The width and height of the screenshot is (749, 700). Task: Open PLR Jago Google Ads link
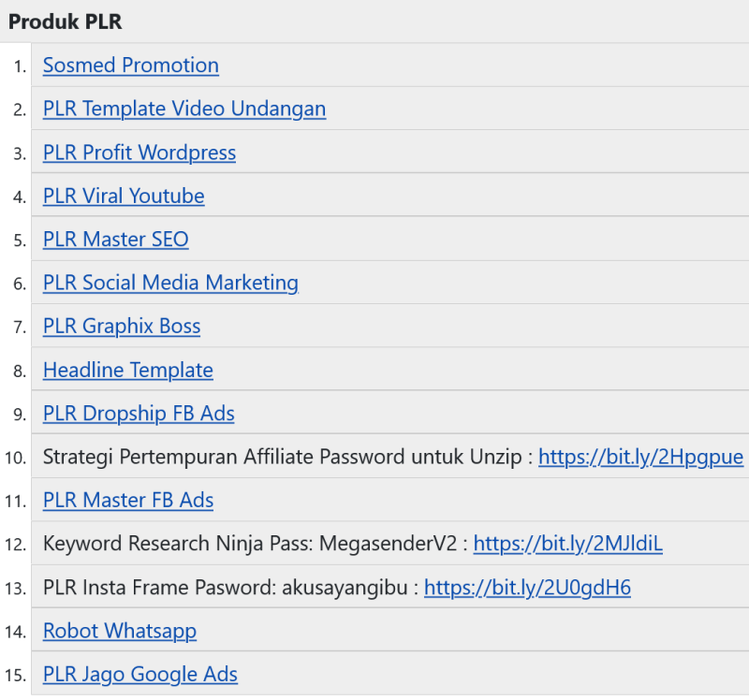(x=140, y=674)
